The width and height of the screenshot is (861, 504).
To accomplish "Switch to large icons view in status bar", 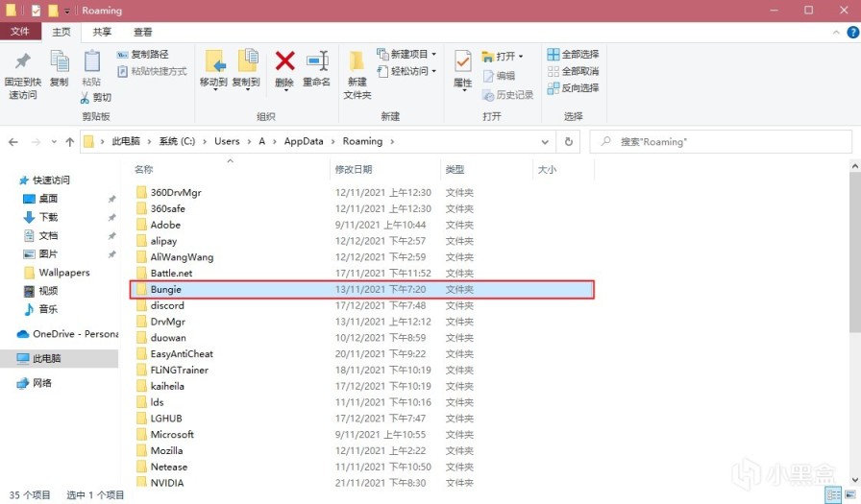I will pyautogui.click(x=850, y=495).
